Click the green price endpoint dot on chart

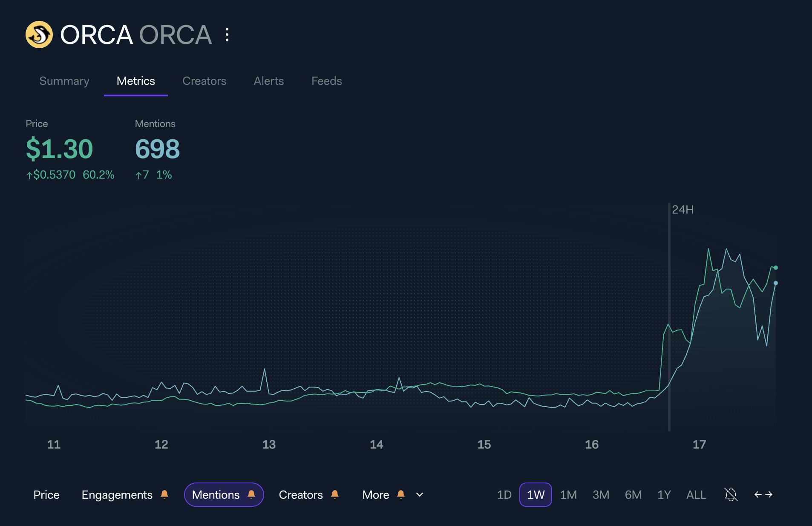tap(776, 268)
